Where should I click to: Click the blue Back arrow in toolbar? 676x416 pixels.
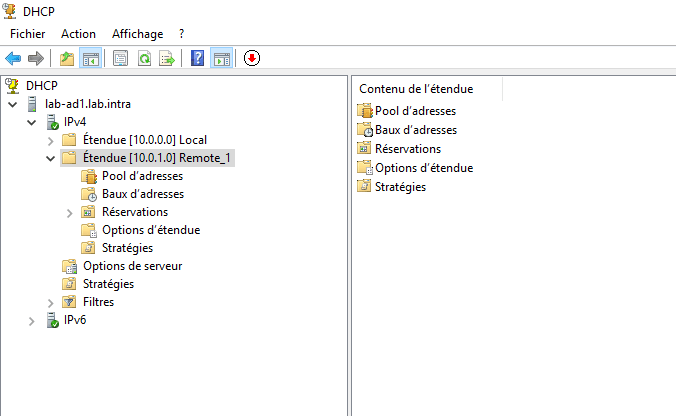coord(13,58)
